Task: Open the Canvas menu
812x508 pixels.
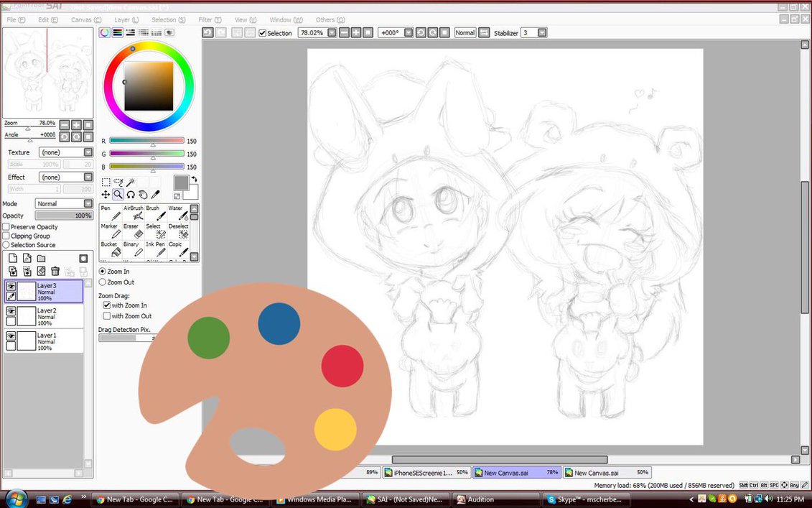Action: (x=86, y=19)
